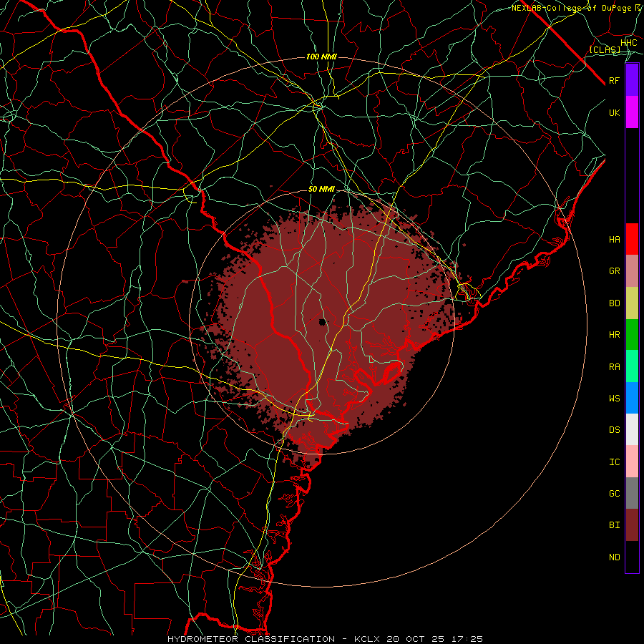Click the RA light-green legend swatch
Image resolution: width=644 pixels, height=644 pixels.
pyautogui.click(x=632, y=366)
